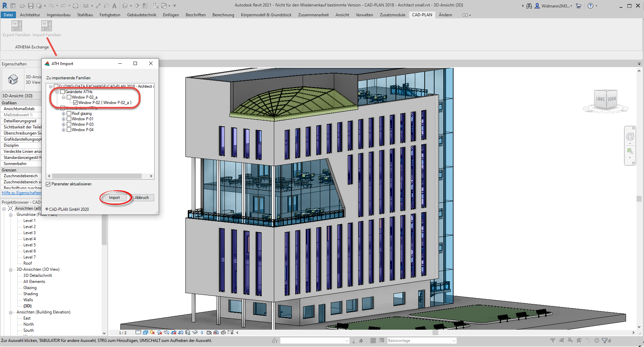Check the Roof glazing checkbox
Viewport: 644px width, 347px height.
pyautogui.click(x=69, y=114)
